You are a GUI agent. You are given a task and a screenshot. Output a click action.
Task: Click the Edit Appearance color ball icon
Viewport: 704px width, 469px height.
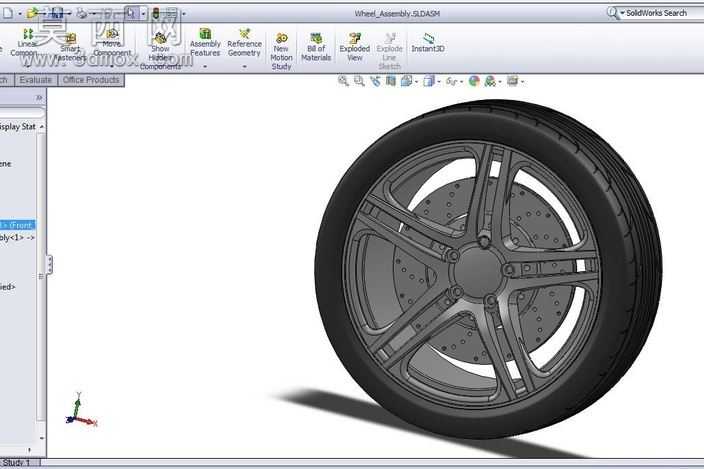click(474, 81)
